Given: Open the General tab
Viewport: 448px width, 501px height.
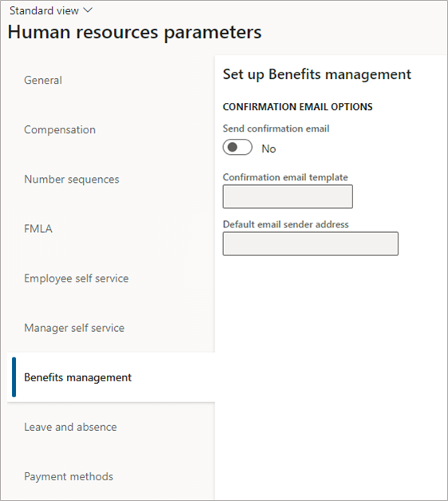Looking at the screenshot, I should [111, 81].
